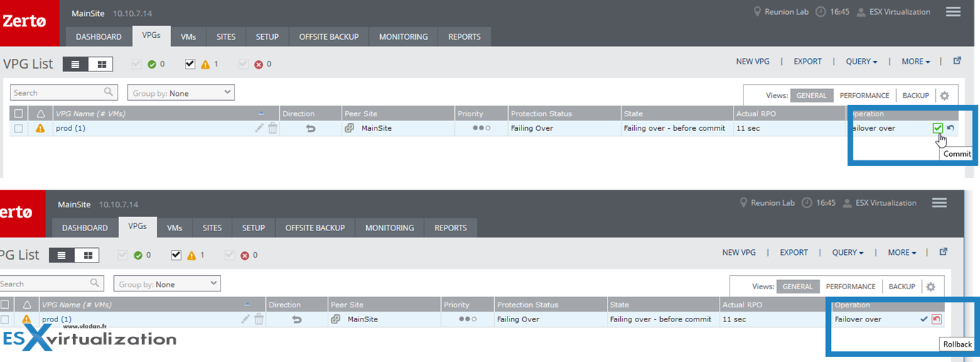980x362 pixels.
Task: Toggle the green OK status filter checkbox, top screenshot
Action: [138, 64]
